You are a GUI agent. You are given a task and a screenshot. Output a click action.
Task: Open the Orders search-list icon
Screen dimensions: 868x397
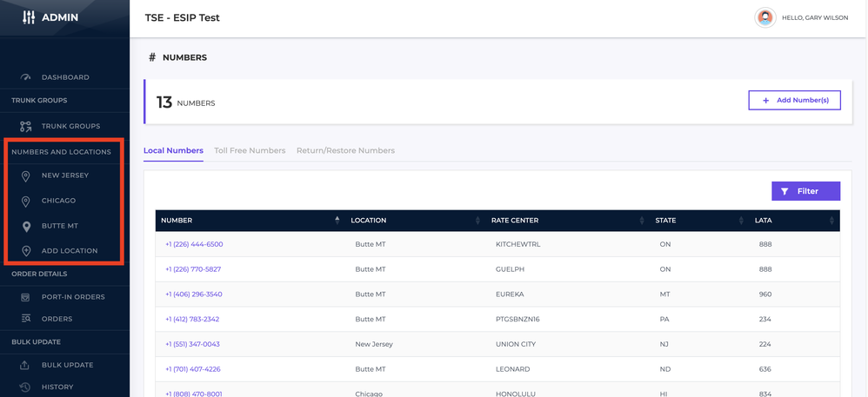[x=25, y=319]
